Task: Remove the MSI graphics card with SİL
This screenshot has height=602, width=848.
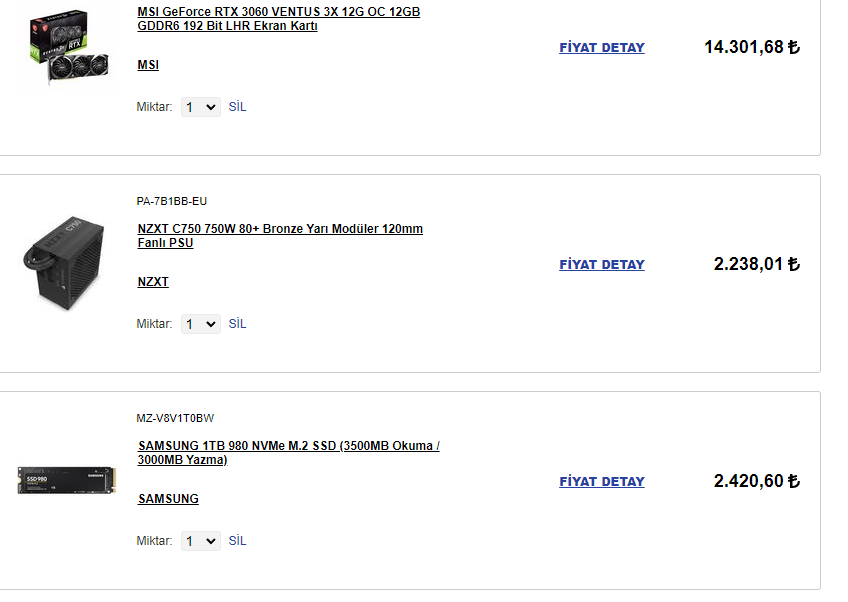Action: pos(237,107)
